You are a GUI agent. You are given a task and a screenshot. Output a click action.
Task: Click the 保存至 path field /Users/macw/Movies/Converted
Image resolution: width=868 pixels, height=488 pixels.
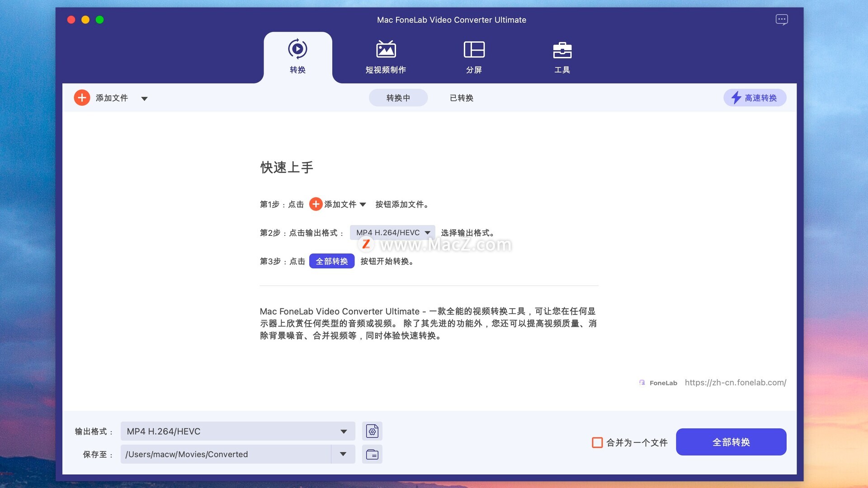(x=226, y=454)
